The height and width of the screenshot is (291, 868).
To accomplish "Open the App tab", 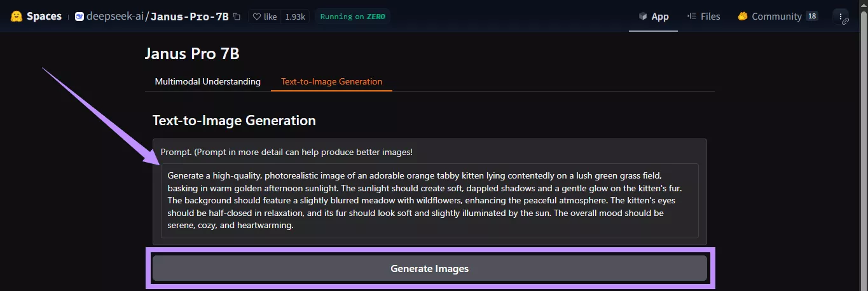I will coord(654,17).
